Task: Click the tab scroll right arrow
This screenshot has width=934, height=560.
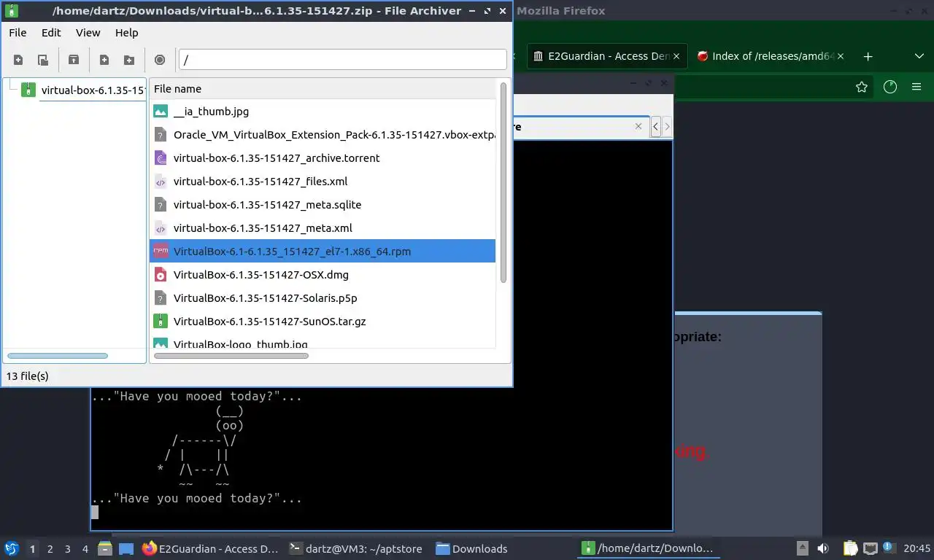Action: (x=666, y=126)
